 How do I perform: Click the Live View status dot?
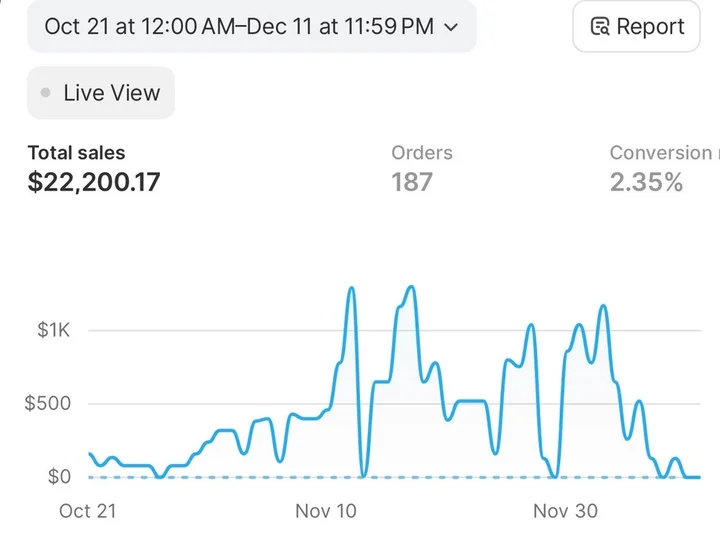(46, 93)
